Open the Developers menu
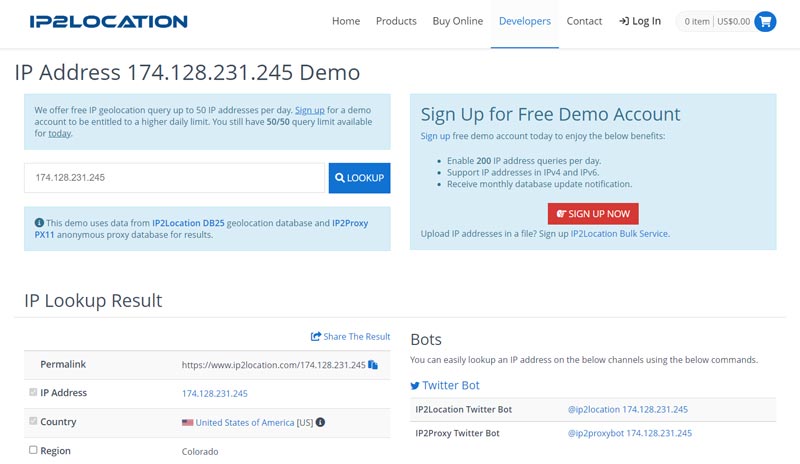Viewport: 800px width, 464px height. tap(525, 21)
